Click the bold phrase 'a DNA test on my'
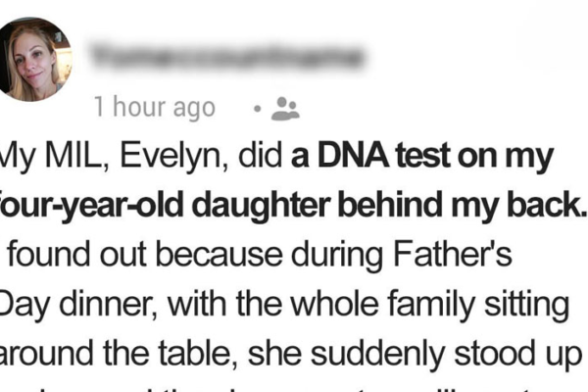The width and height of the screenshot is (588, 392). (x=425, y=158)
